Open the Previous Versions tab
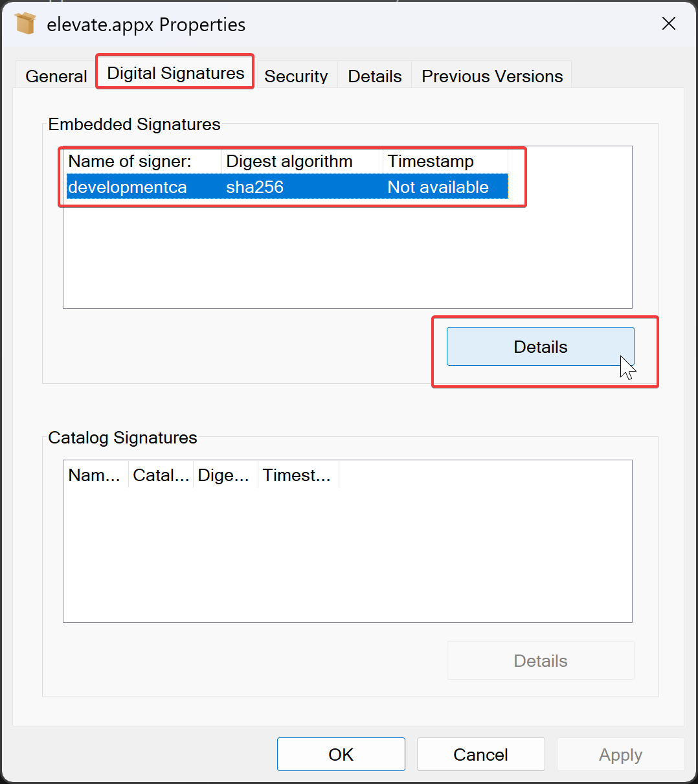This screenshot has height=784, width=698. point(491,76)
